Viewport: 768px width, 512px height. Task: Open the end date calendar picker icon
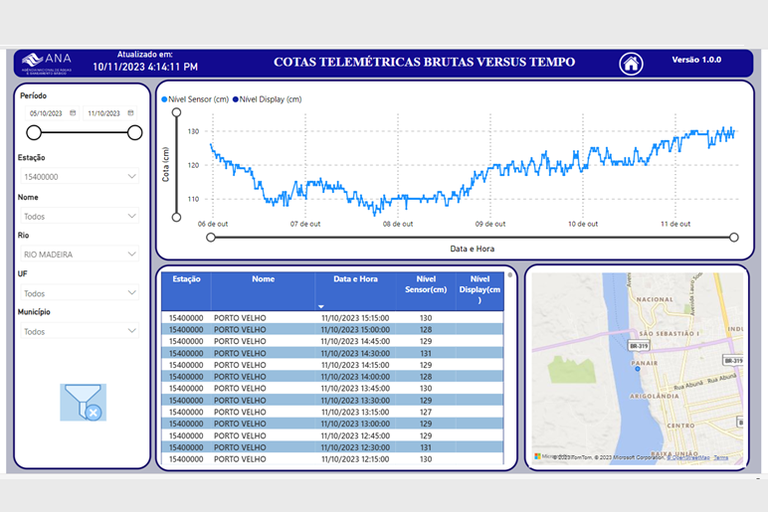click(129, 113)
